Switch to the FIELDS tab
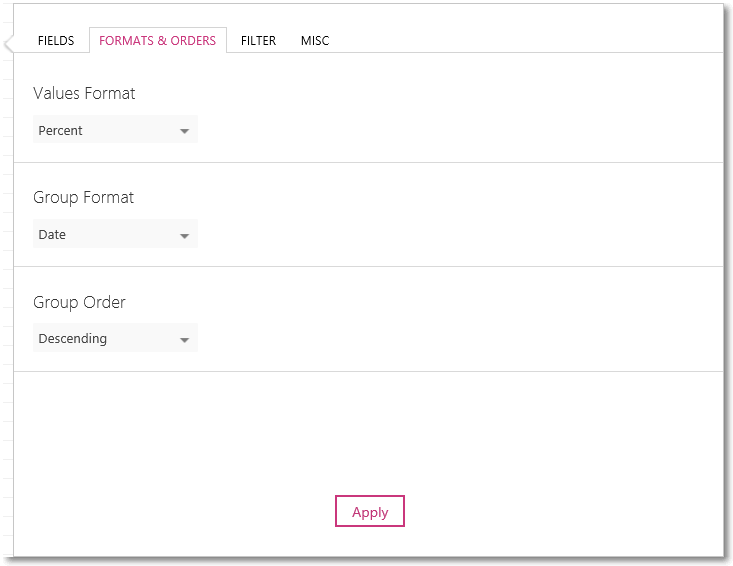Image resolution: width=733 pixels, height=566 pixels. pyautogui.click(x=56, y=41)
